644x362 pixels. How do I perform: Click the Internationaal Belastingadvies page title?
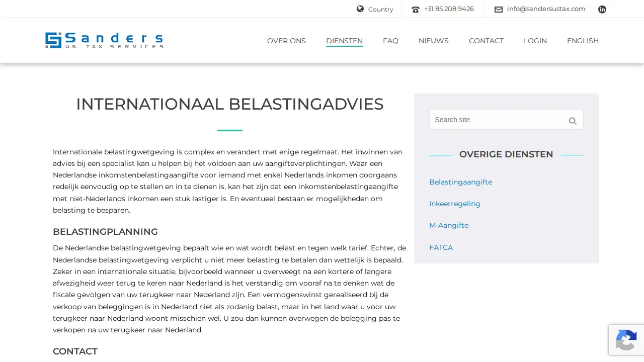coord(229,104)
